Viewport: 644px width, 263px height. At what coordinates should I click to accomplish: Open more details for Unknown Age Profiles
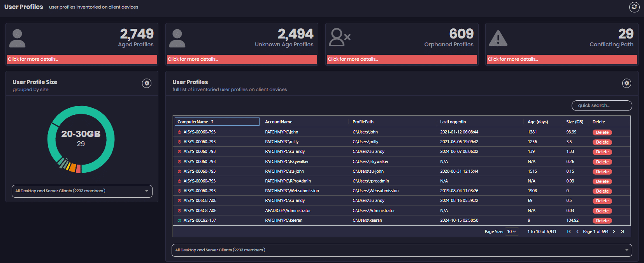[x=242, y=59]
